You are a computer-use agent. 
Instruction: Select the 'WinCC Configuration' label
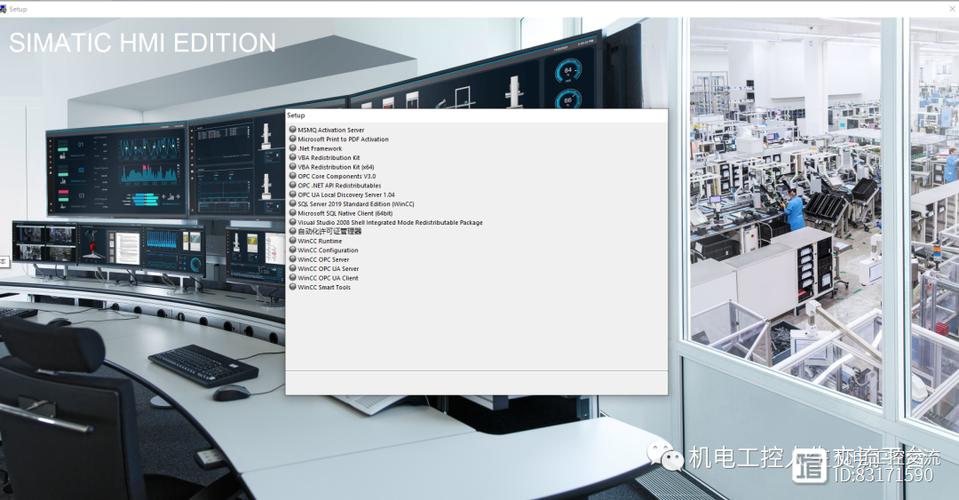[328, 250]
